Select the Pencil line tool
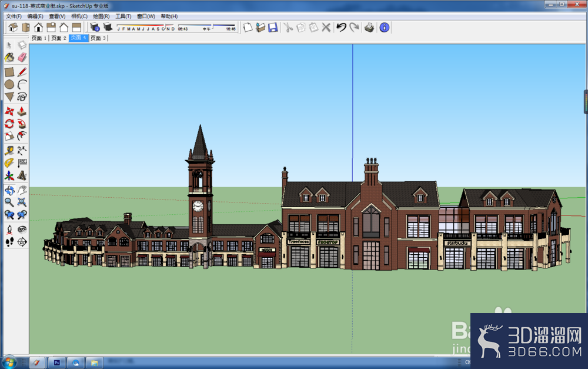This screenshot has width=588, height=369. coord(22,72)
